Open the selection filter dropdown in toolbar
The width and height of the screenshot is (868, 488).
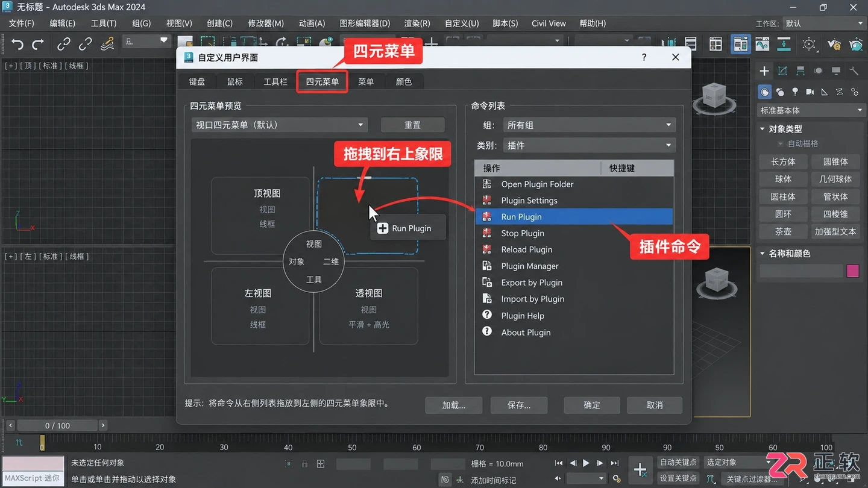point(146,40)
